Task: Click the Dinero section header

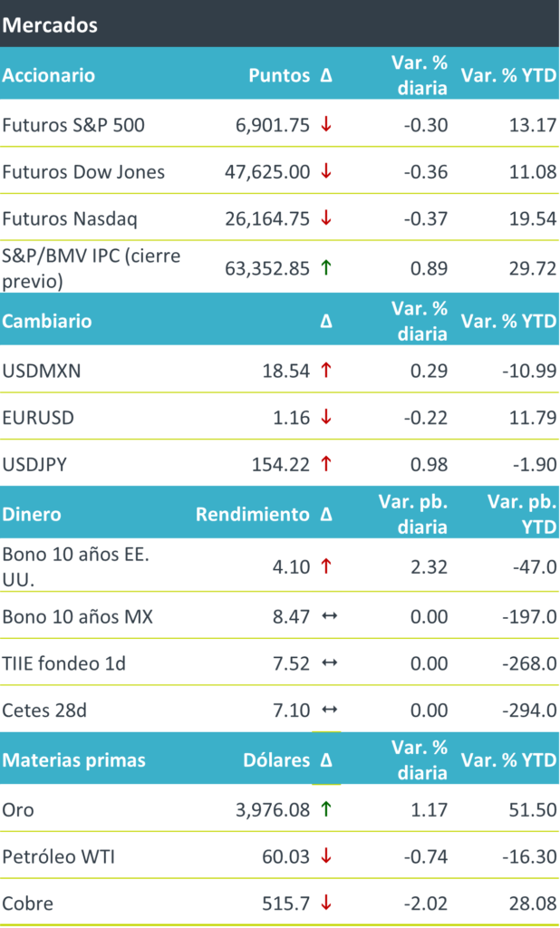Action: 32,514
